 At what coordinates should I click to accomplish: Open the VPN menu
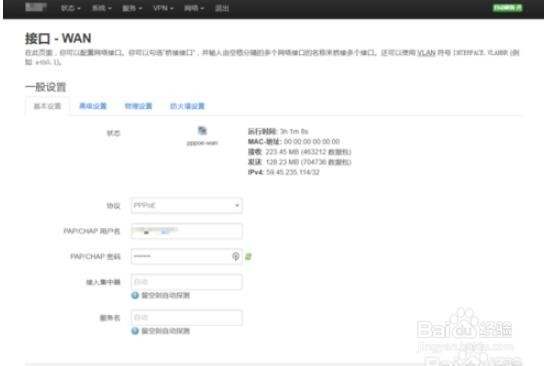[163, 8]
